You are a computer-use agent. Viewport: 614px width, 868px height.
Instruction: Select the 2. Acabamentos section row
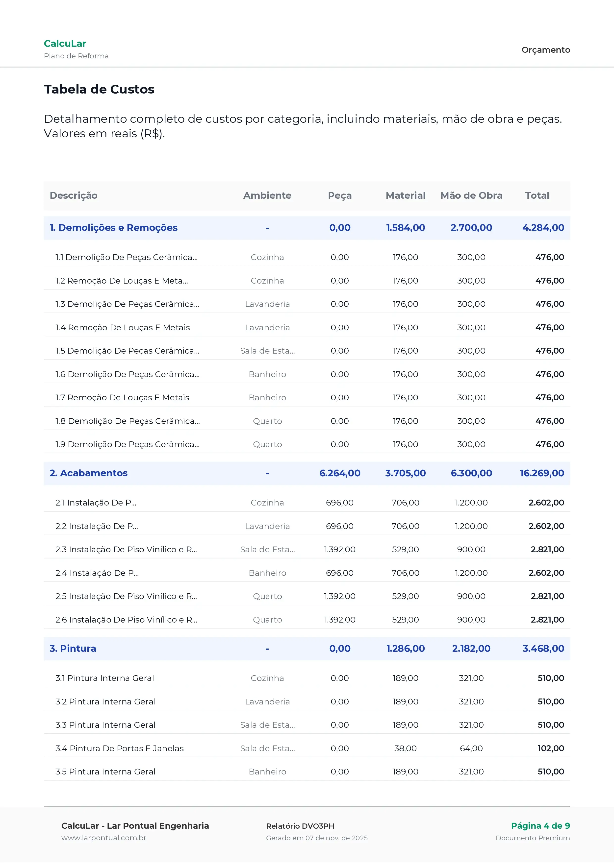pos(89,473)
